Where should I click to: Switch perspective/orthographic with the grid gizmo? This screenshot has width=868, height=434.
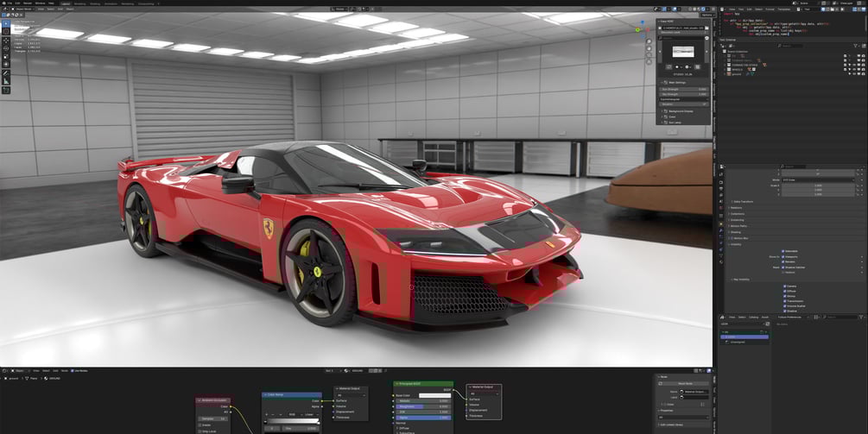[x=649, y=61]
